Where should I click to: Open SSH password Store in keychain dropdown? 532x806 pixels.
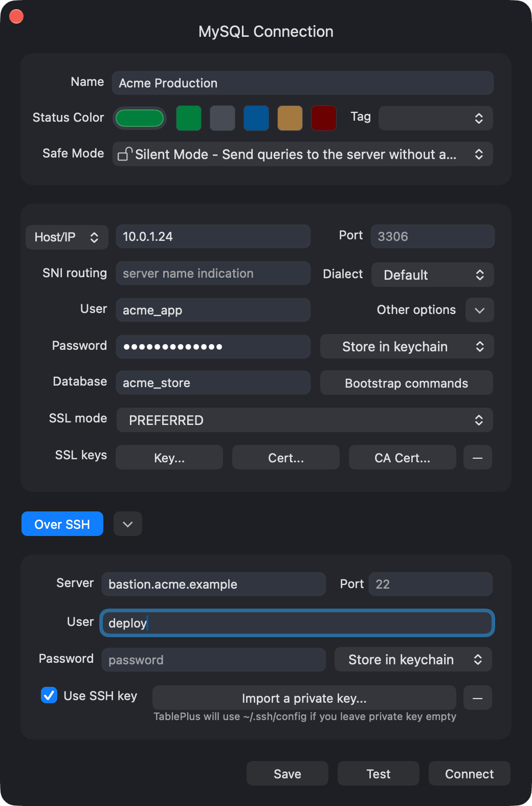coord(413,659)
